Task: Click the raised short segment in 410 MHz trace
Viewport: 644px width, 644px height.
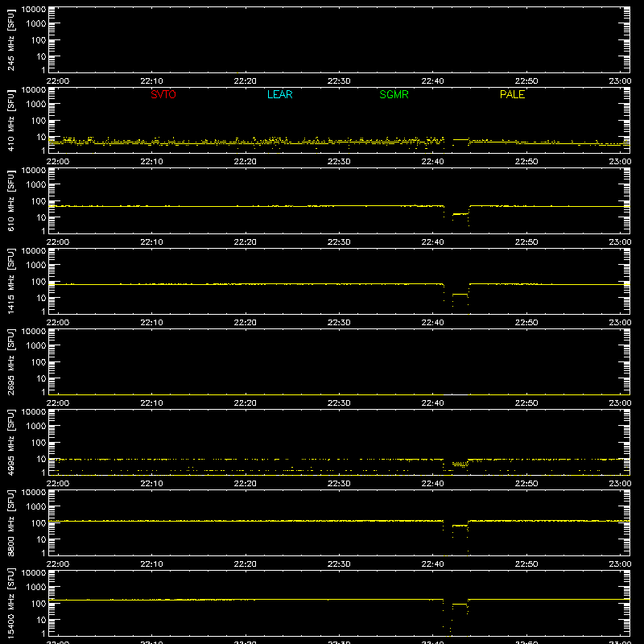Action: pos(460,139)
